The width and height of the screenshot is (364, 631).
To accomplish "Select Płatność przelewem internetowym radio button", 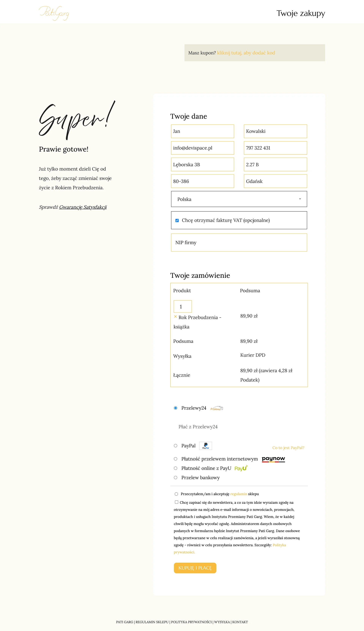I will 176,459.
